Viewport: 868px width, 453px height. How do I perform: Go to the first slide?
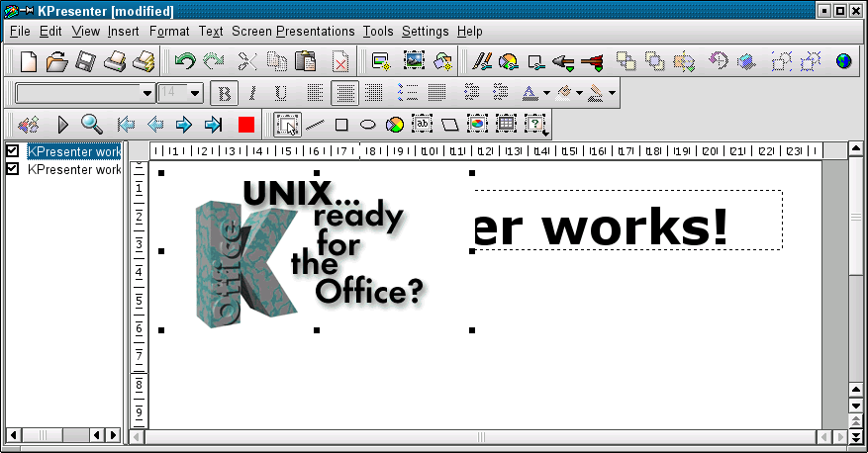pyautogui.click(x=127, y=125)
